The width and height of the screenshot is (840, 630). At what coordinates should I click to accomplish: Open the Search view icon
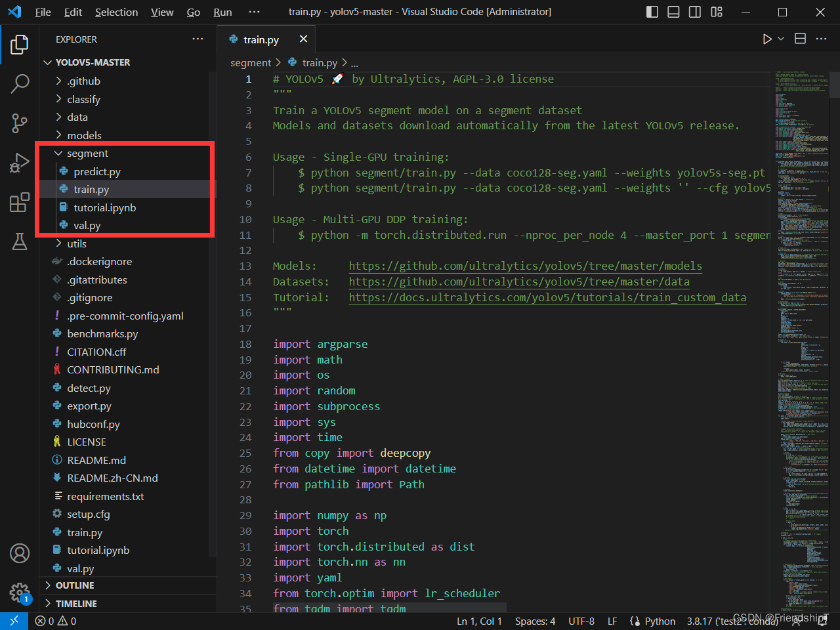click(20, 83)
